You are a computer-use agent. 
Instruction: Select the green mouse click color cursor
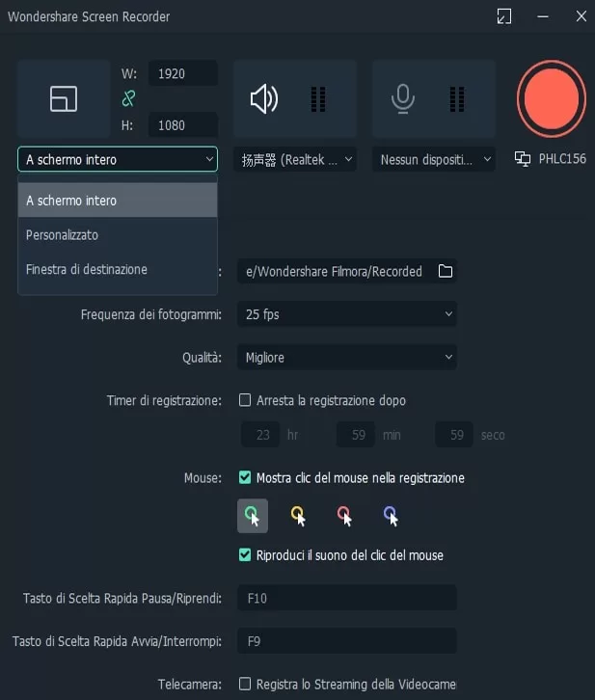(252, 516)
